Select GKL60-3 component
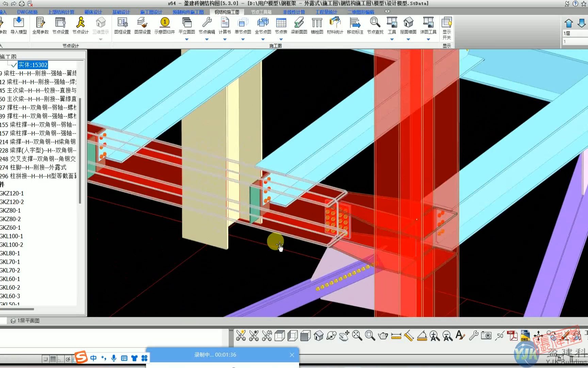This screenshot has width=588, height=368. click(10, 296)
